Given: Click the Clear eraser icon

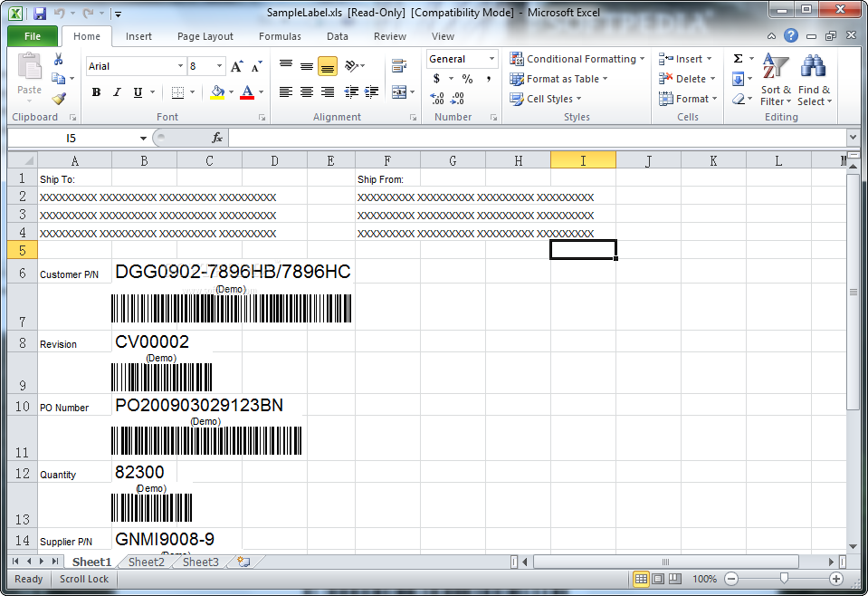Looking at the screenshot, I should [738, 99].
